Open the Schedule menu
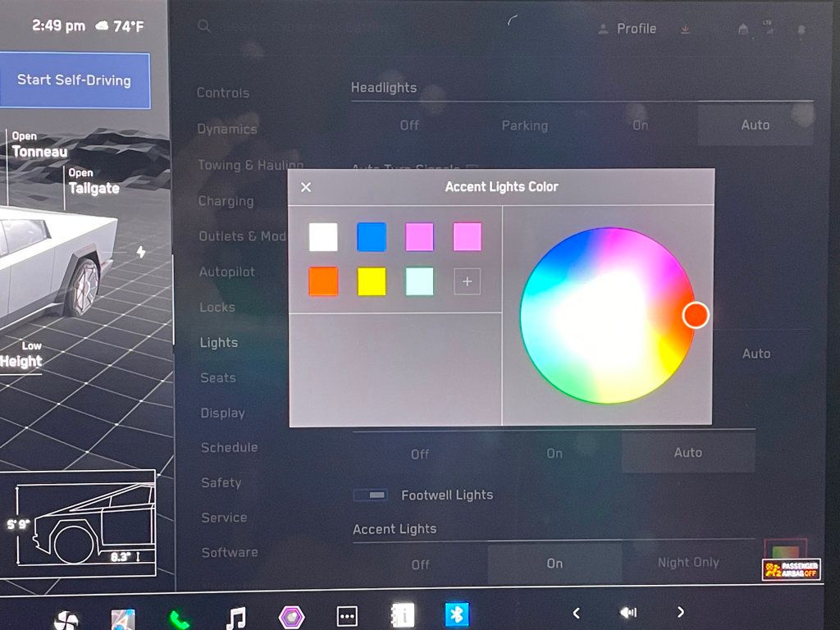Screen dimensions: 840x630 tap(230, 448)
